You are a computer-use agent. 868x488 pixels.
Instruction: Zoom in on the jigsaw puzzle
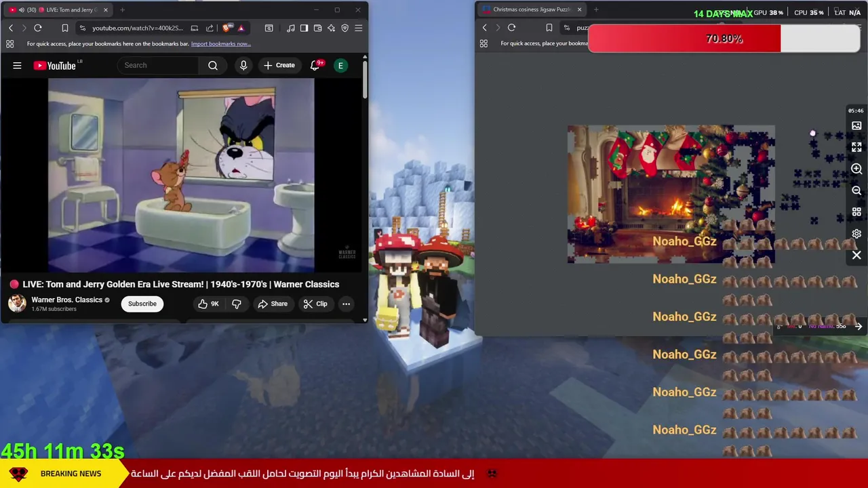point(856,169)
